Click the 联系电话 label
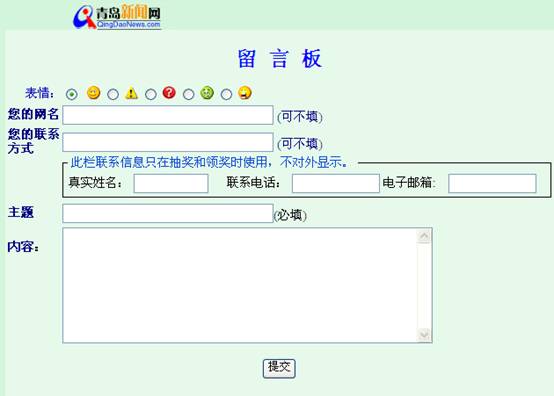Viewport: 554px width, 396px height. click(254, 183)
